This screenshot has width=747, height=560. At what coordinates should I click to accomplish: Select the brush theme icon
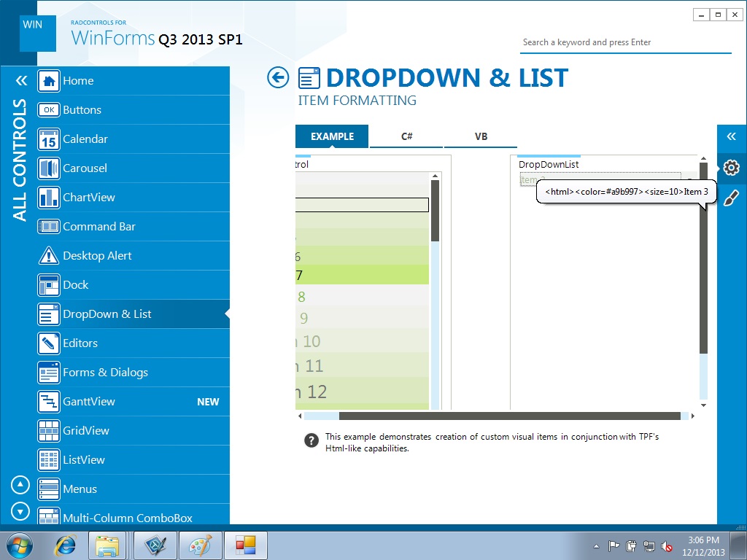click(731, 198)
